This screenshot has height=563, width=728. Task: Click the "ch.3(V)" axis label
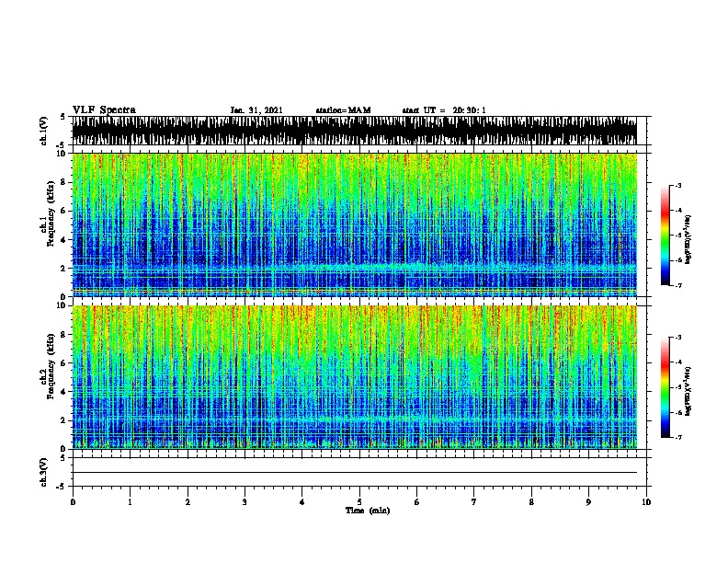point(44,472)
